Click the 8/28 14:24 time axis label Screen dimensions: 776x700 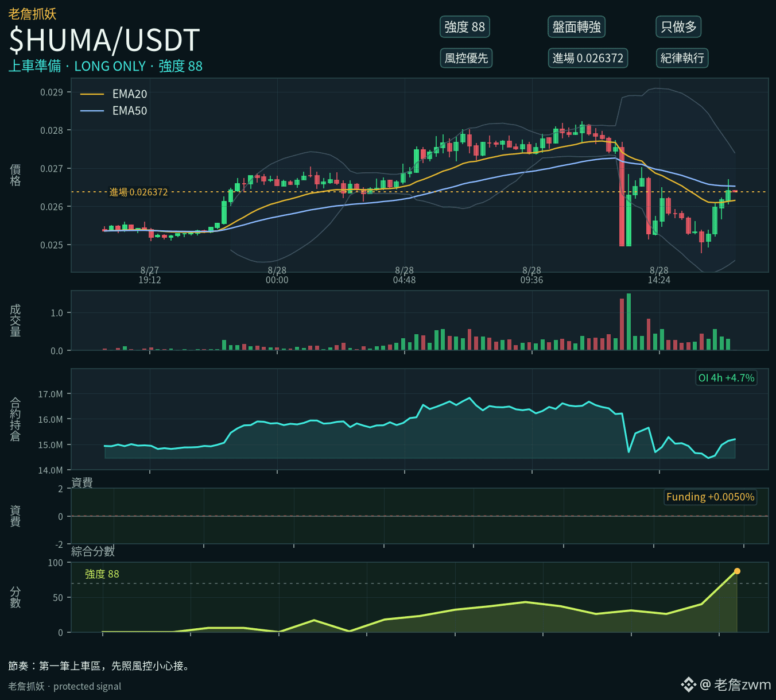click(x=659, y=275)
